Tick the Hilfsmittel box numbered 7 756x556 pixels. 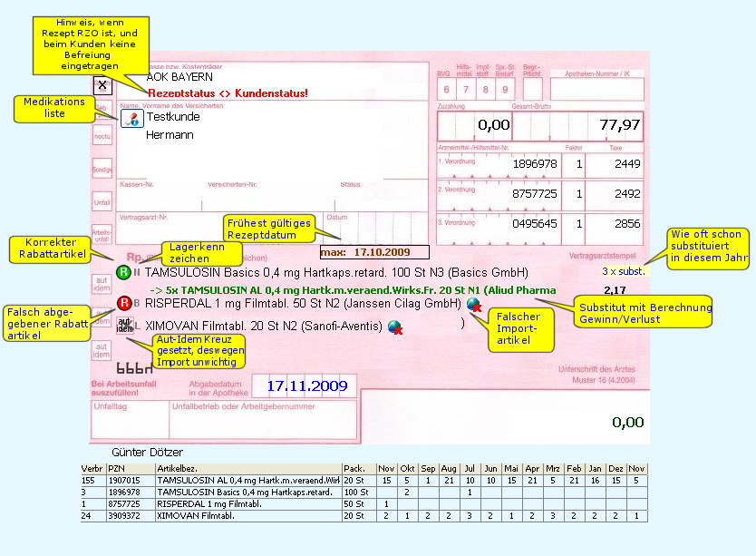466,89
